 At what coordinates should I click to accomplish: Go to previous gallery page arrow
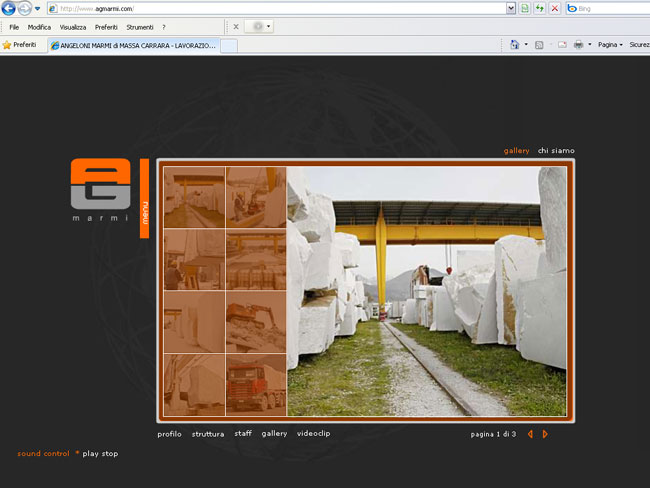(x=530, y=434)
